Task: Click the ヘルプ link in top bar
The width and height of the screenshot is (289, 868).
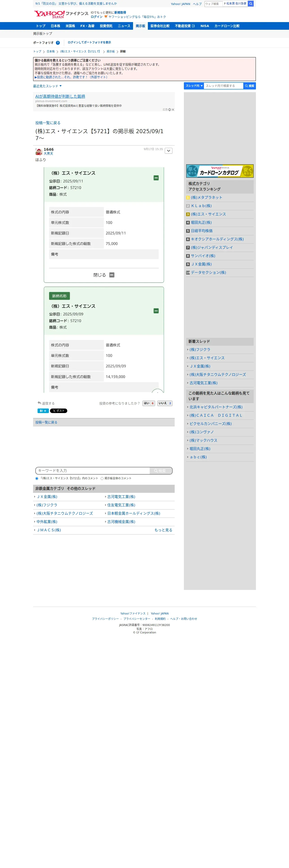Action: tap(197, 4)
